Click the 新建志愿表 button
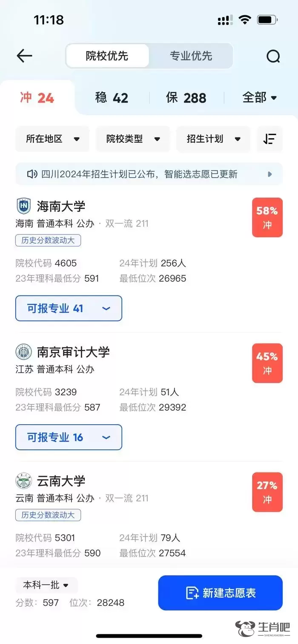 (x=221, y=593)
